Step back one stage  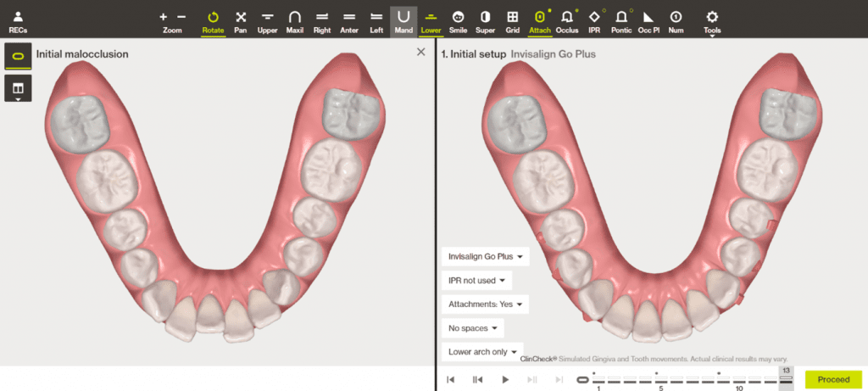(477, 379)
